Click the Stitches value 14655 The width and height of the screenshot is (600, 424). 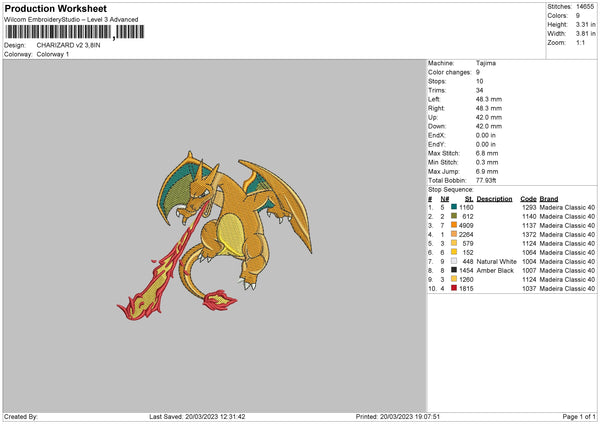pos(585,7)
